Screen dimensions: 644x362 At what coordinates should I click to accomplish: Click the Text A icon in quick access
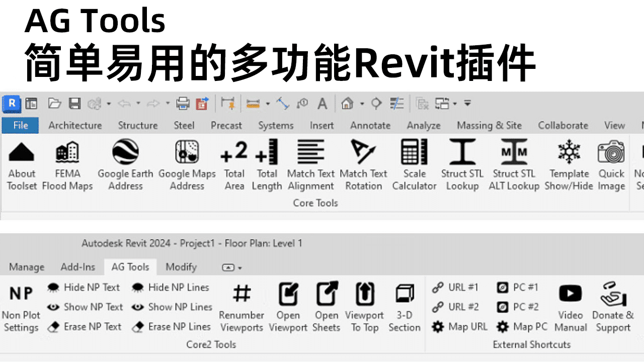[x=322, y=104]
